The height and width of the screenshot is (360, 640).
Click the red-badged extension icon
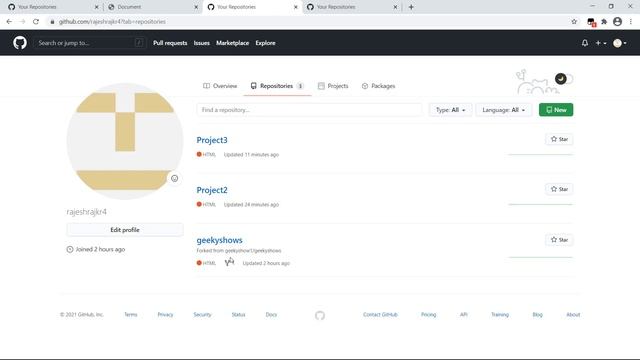click(591, 22)
